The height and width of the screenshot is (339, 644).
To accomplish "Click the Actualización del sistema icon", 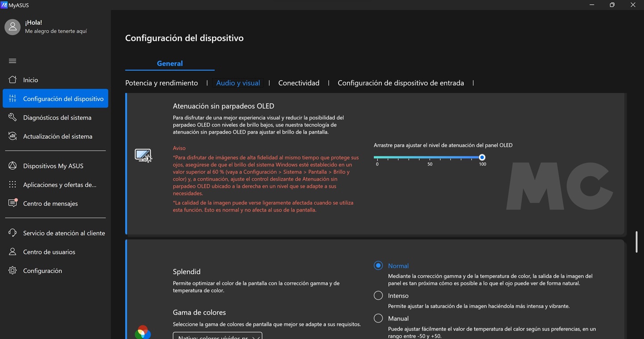I will coord(12,136).
